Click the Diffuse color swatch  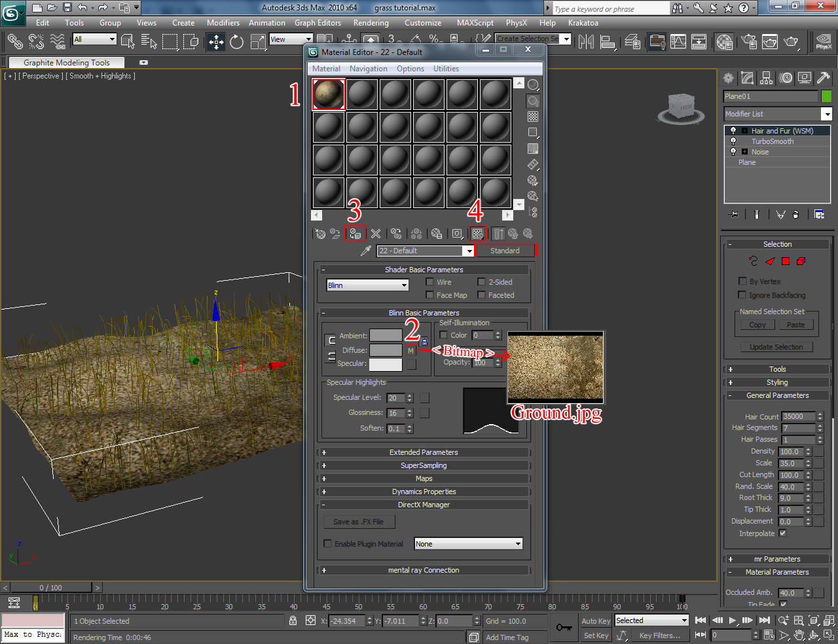385,350
